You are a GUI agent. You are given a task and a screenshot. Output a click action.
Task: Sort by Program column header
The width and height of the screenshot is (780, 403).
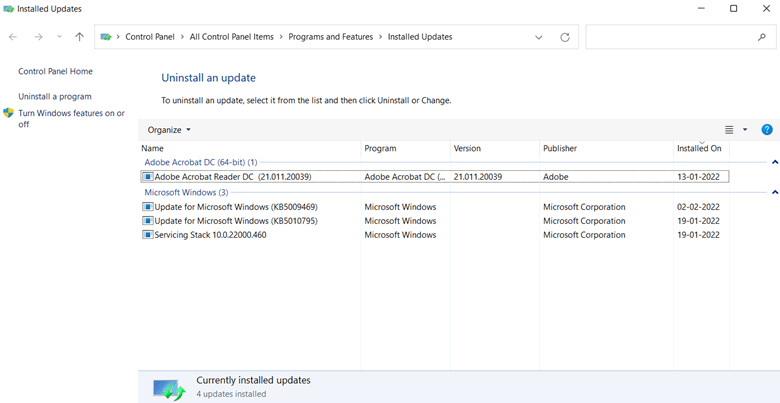tap(405, 148)
